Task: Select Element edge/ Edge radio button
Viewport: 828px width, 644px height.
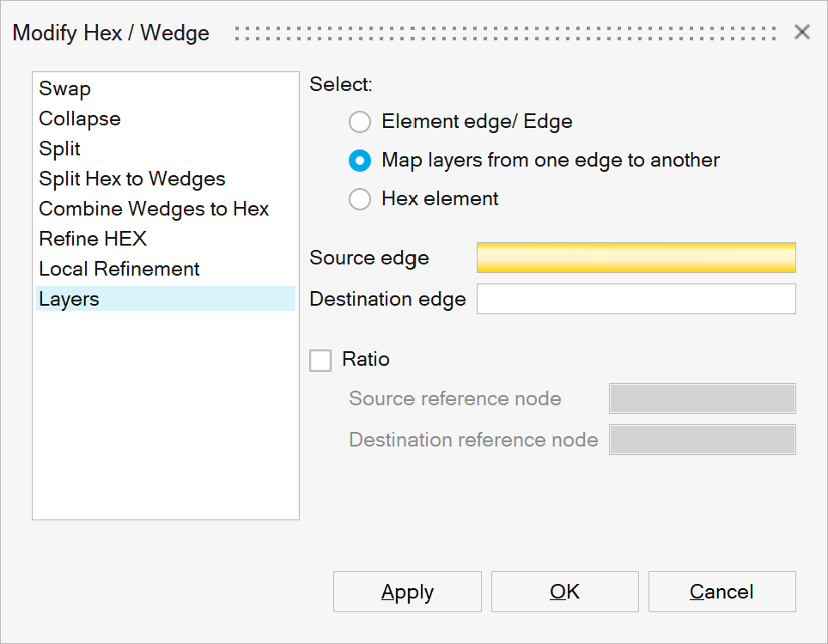Action: (360, 122)
